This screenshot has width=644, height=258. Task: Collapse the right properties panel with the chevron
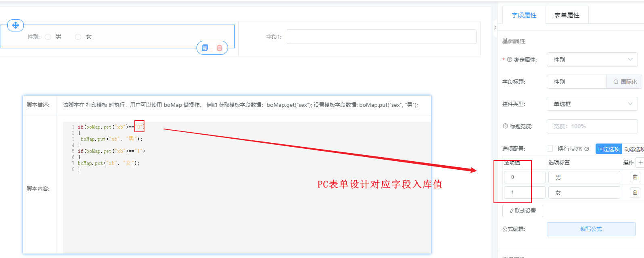[495, 27]
